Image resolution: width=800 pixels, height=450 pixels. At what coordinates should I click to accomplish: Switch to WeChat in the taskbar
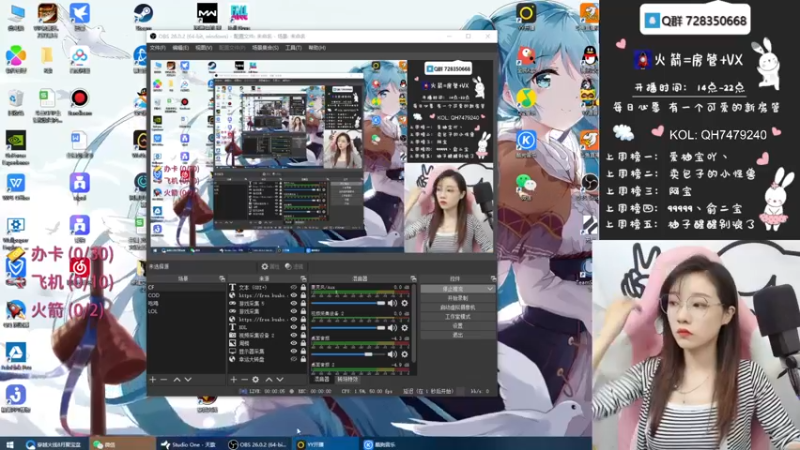(122, 444)
